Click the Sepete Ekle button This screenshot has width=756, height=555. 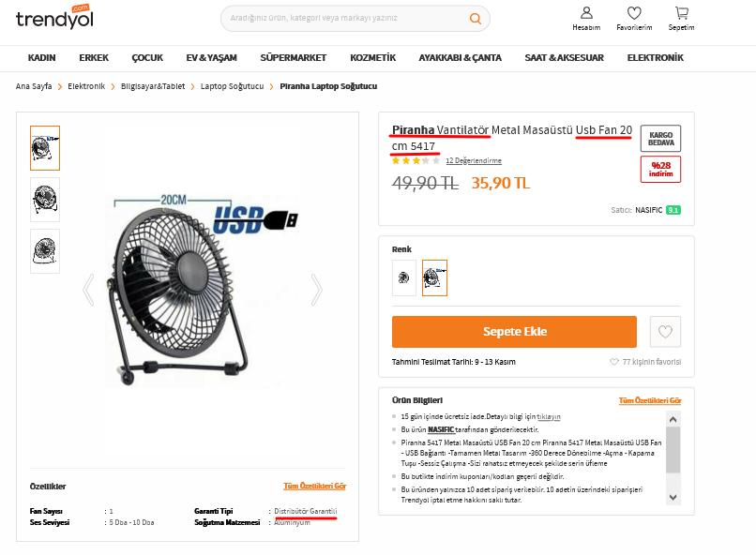click(x=514, y=332)
